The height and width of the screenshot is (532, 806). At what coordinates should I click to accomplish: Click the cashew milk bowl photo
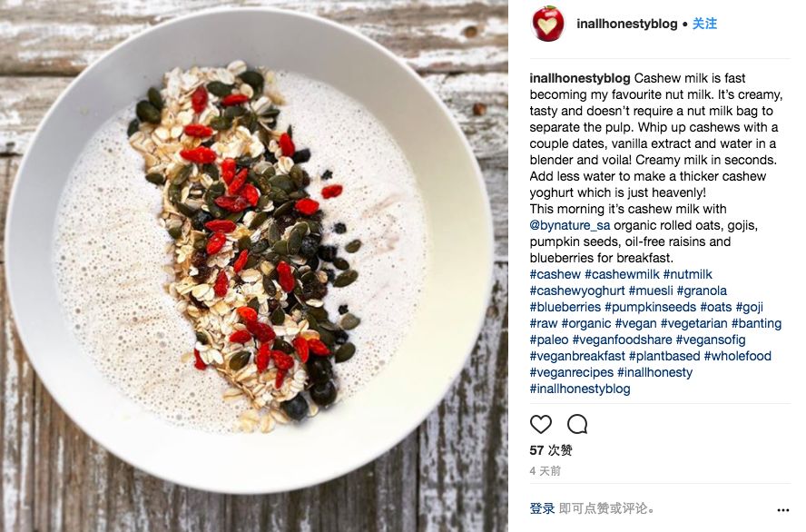254,266
